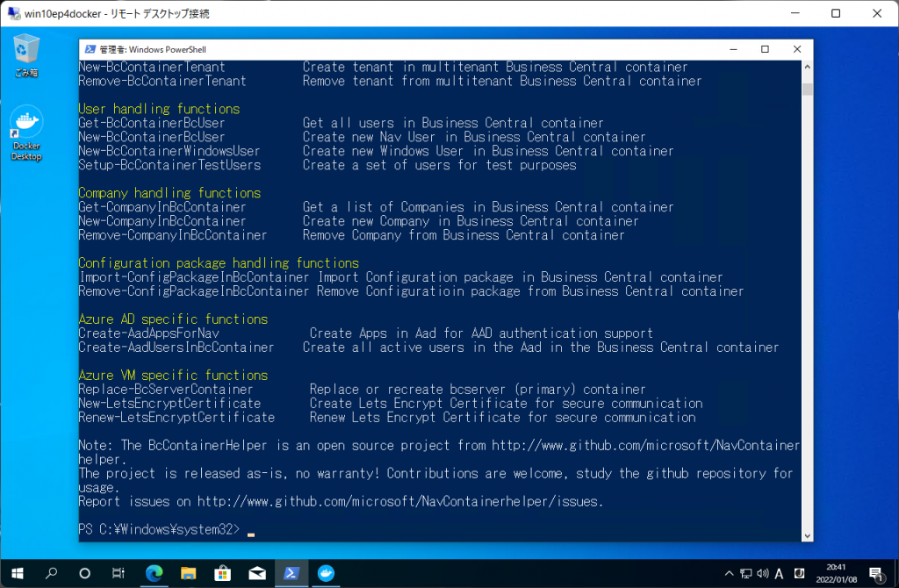The image size is (899, 588).
Task: Open Docker Desktop shortcut on desktop
Action: pyautogui.click(x=26, y=133)
